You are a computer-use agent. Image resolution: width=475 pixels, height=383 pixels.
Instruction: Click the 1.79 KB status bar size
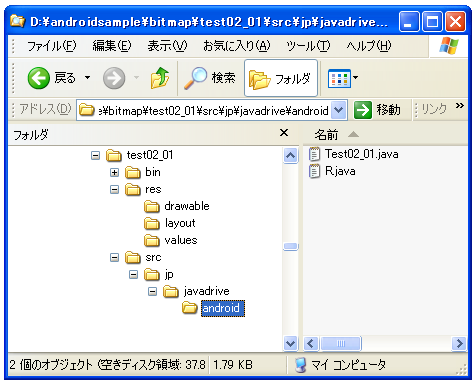point(233,365)
